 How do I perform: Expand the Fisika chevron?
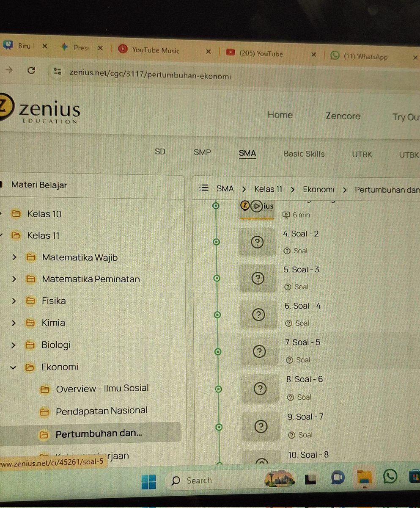click(14, 301)
